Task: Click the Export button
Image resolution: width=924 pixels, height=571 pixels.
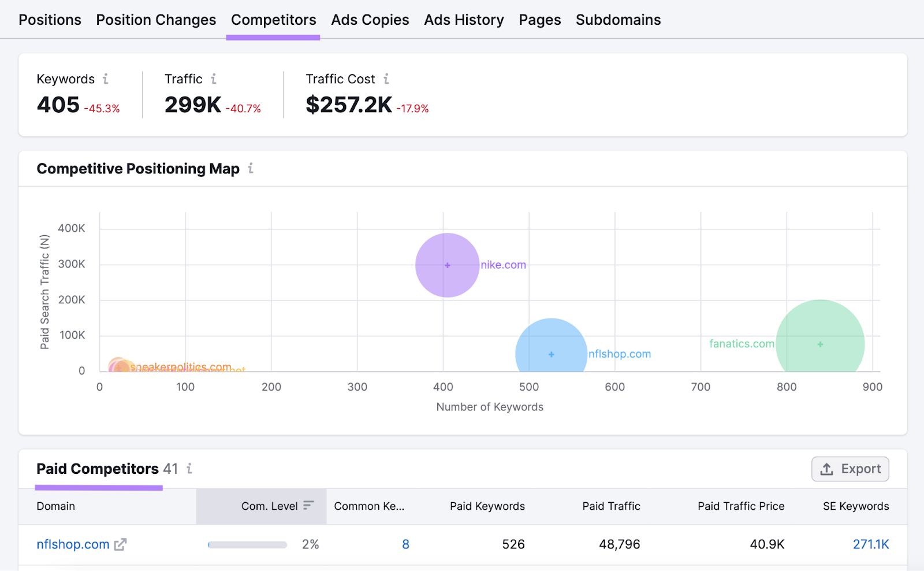Action: tap(850, 469)
